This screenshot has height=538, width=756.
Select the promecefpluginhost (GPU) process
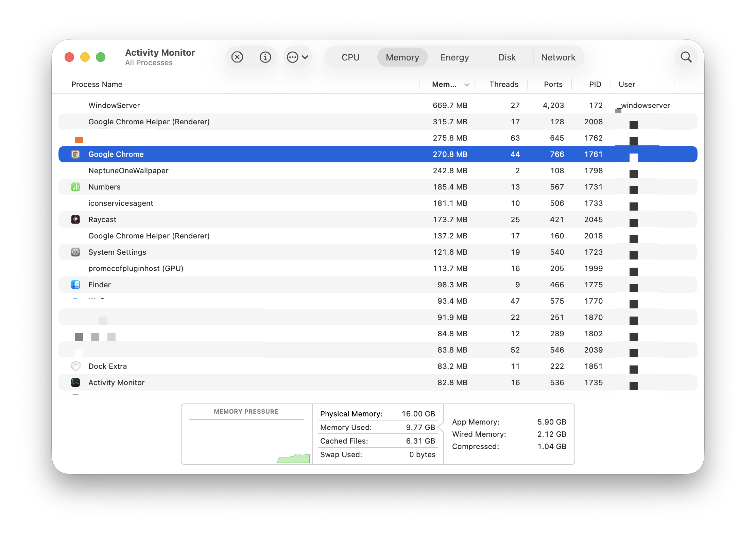(378, 268)
